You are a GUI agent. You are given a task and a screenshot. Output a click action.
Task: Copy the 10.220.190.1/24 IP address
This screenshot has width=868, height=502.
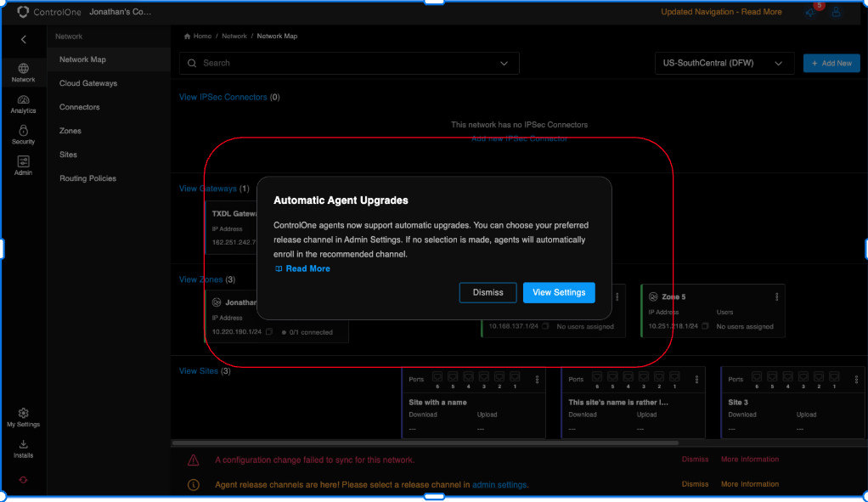point(268,332)
